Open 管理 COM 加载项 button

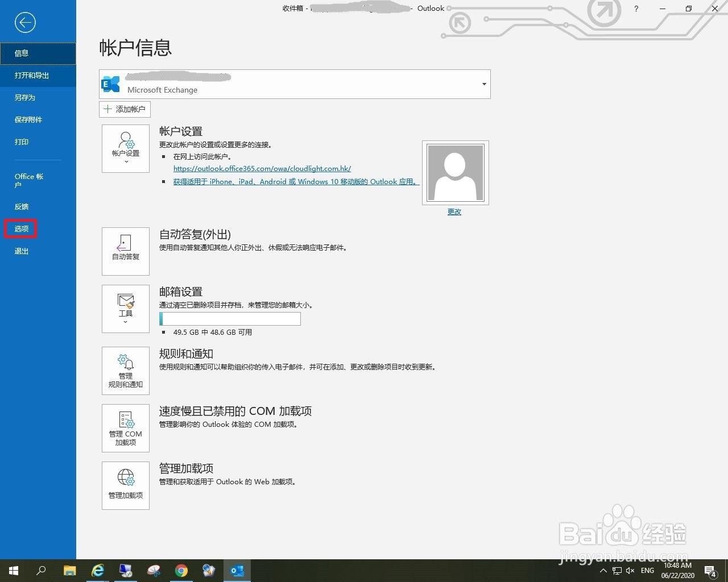click(x=126, y=428)
